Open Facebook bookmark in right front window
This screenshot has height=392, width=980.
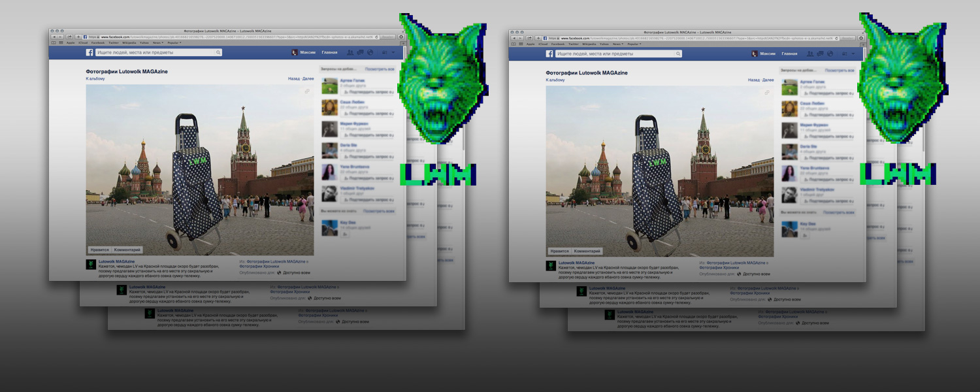(x=558, y=43)
